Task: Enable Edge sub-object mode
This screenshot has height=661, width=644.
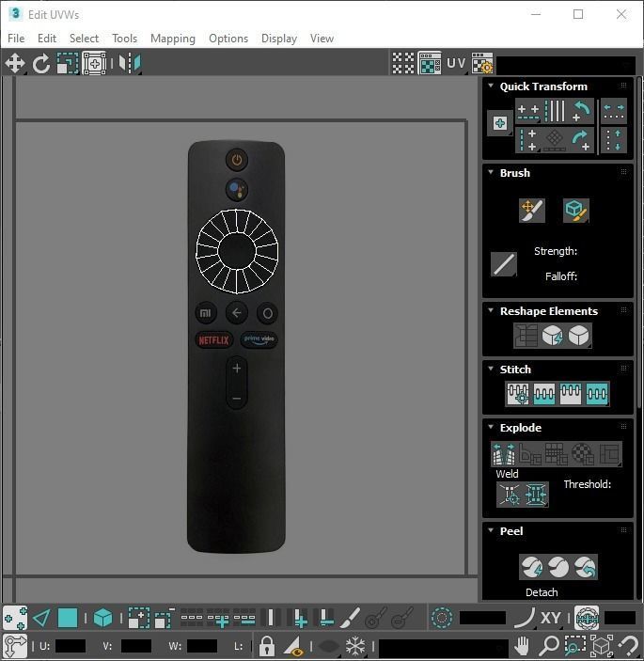Action: tap(41, 619)
